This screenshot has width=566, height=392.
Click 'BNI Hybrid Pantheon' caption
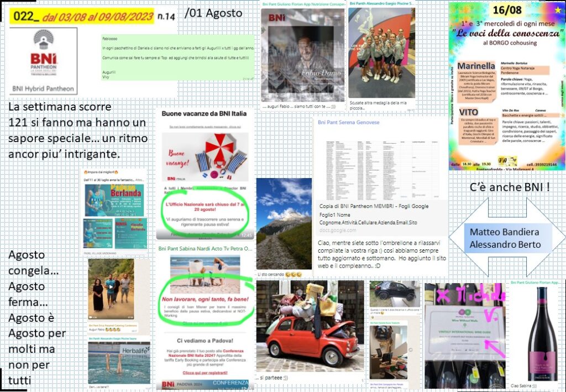pyautogui.click(x=43, y=89)
